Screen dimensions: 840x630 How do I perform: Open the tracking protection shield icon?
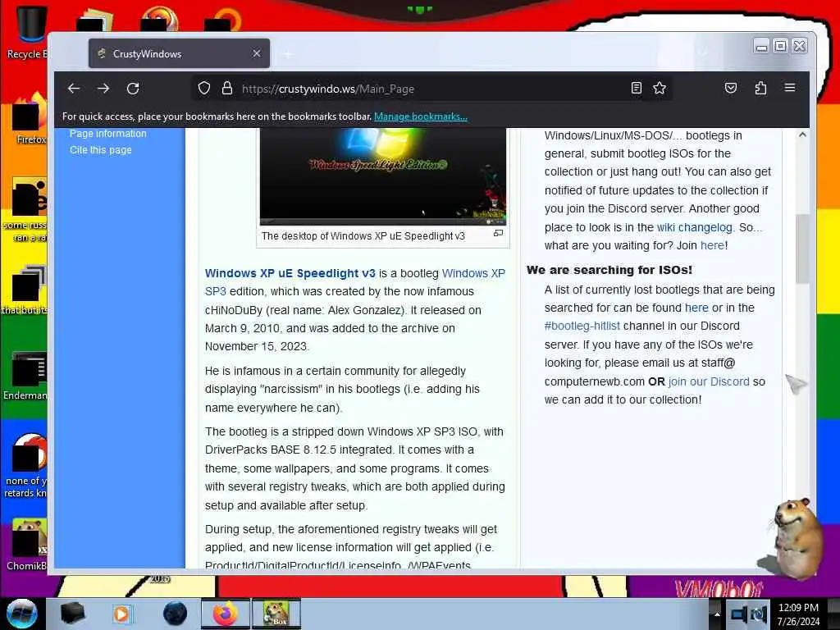click(x=204, y=88)
